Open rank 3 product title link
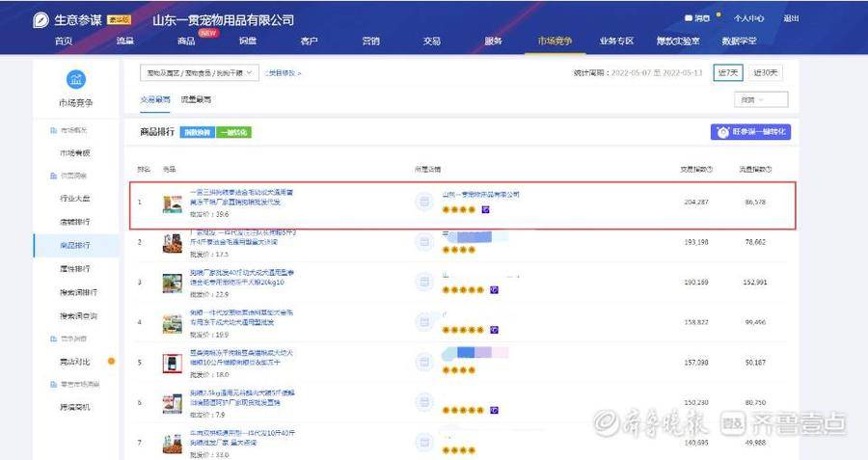 point(242,278)
